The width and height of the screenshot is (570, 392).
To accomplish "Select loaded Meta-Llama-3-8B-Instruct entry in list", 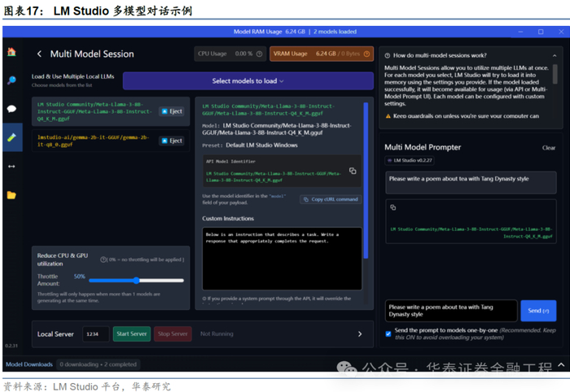I will (x=111, y=111).
